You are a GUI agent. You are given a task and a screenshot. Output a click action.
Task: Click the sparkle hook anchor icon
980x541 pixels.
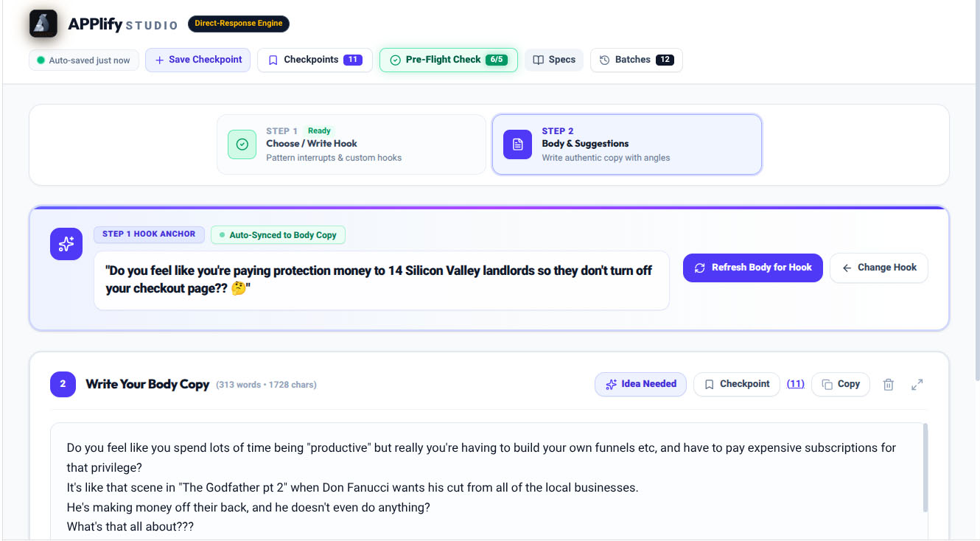[x=66, y=243]
